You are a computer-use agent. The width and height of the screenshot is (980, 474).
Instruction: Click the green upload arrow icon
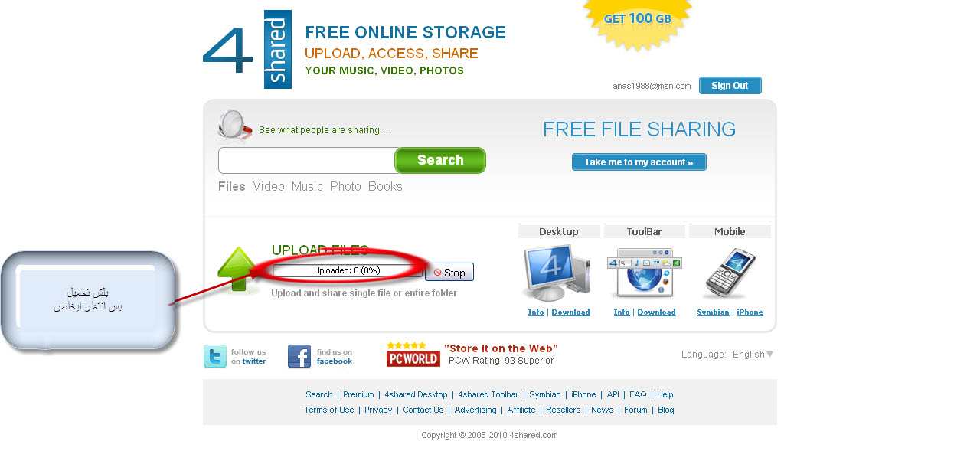[x=237, y=269]
